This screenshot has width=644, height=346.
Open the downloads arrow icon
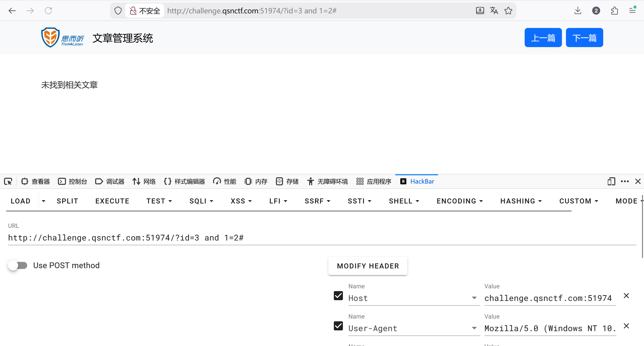point(578,11)
